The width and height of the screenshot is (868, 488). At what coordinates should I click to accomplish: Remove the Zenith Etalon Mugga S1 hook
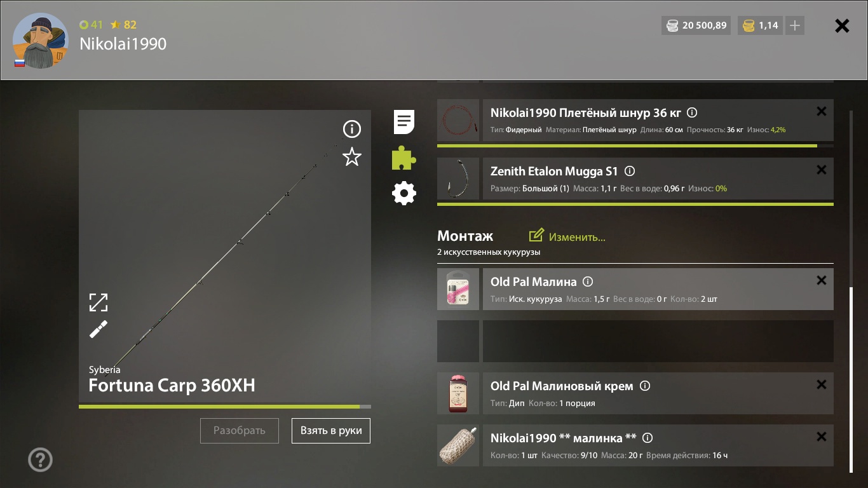pos(822,170)
